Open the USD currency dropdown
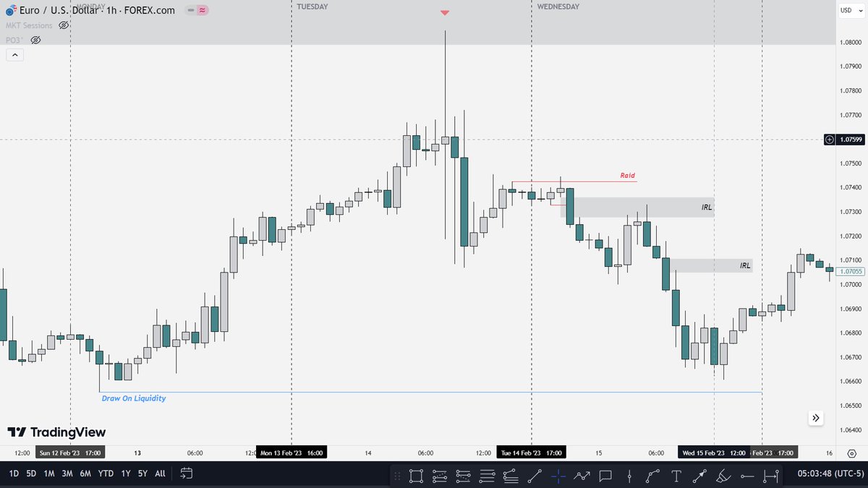 point(851,10)
